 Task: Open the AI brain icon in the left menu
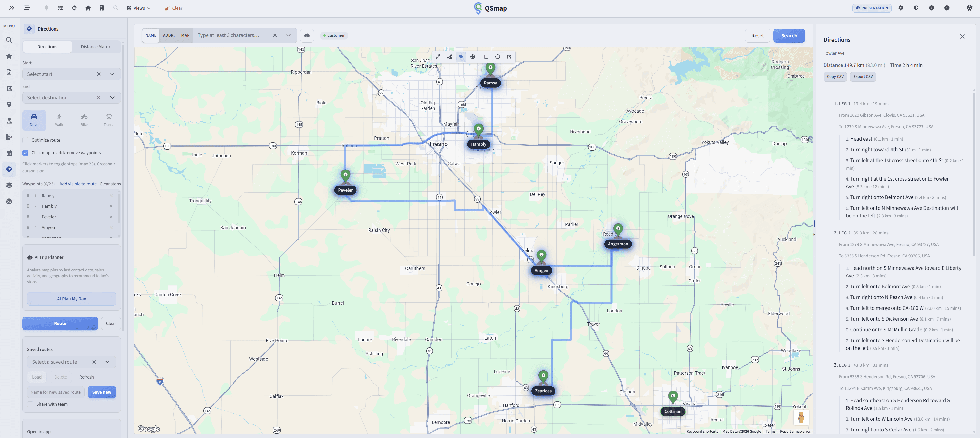[x=9, y=201]
